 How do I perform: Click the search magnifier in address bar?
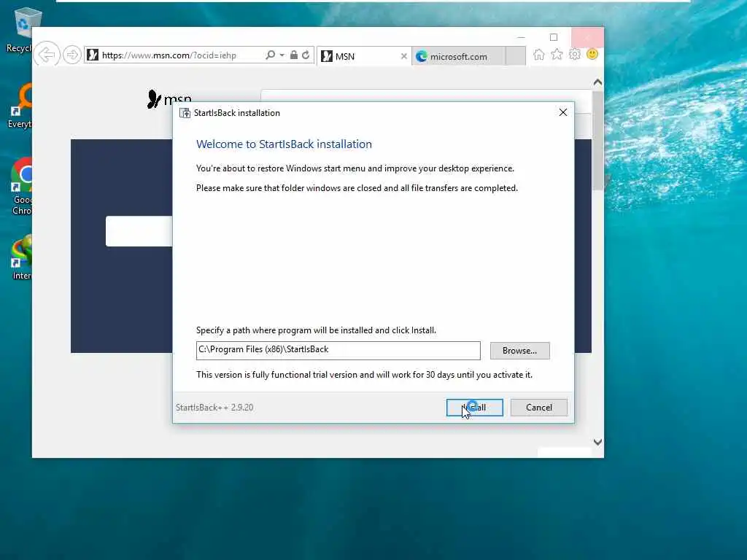click(x=270, y=55)
